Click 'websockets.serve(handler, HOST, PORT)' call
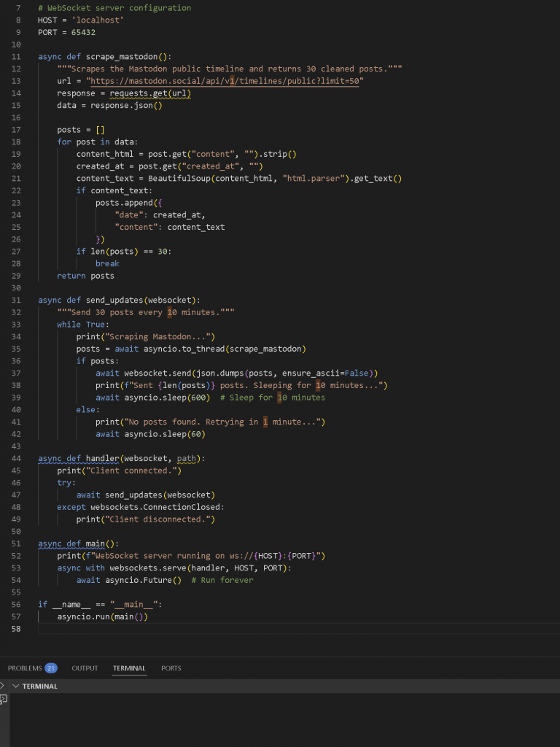The height and width of the screenshot is (747, 560). pos(198,568)
